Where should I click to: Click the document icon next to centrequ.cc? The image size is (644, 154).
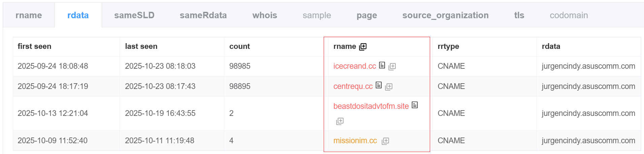(379, 85)
